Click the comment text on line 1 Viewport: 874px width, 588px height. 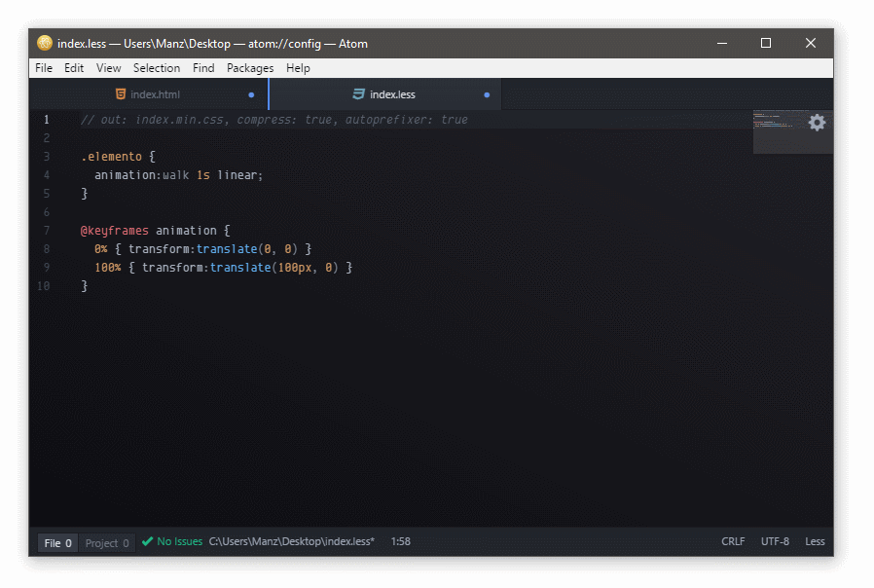[274, 120]
